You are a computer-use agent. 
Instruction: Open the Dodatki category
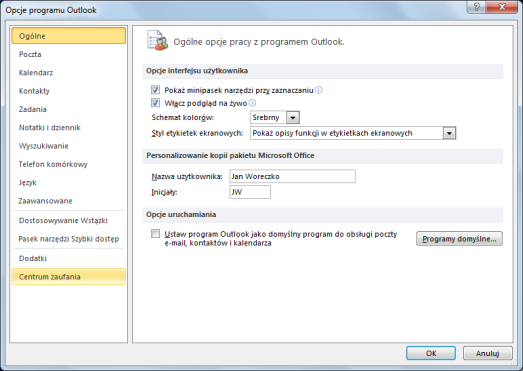pyautogui.click(x=68, y=258)
